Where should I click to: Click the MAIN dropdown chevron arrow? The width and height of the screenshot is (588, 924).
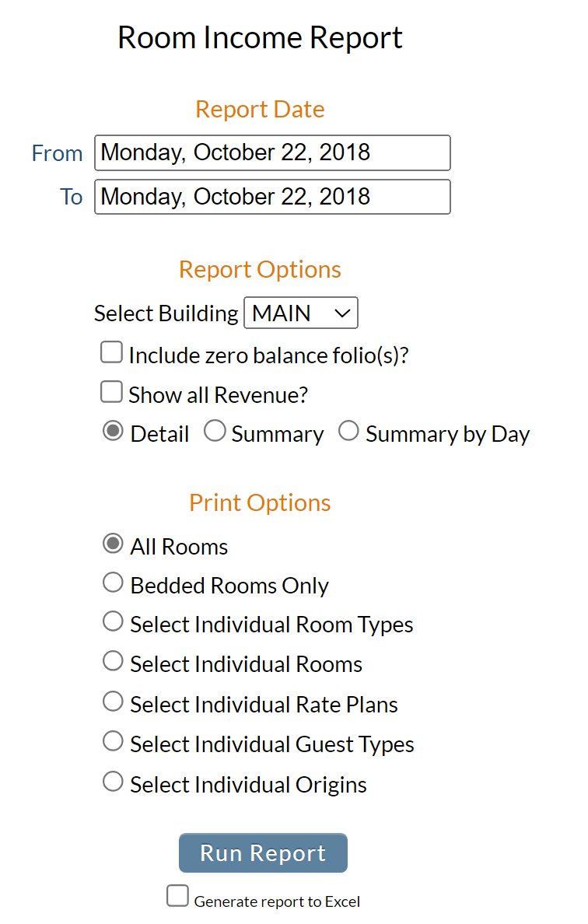point(342,313)
